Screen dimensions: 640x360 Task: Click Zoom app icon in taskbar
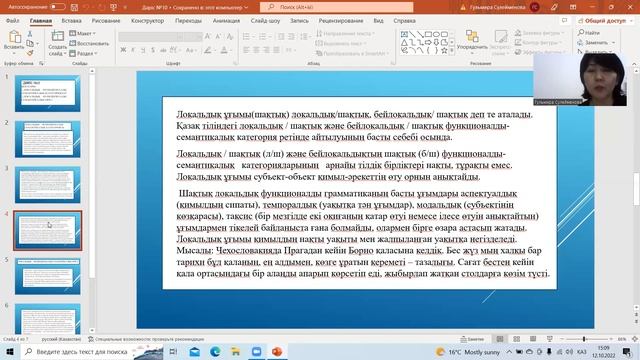[x=256, y=351]
